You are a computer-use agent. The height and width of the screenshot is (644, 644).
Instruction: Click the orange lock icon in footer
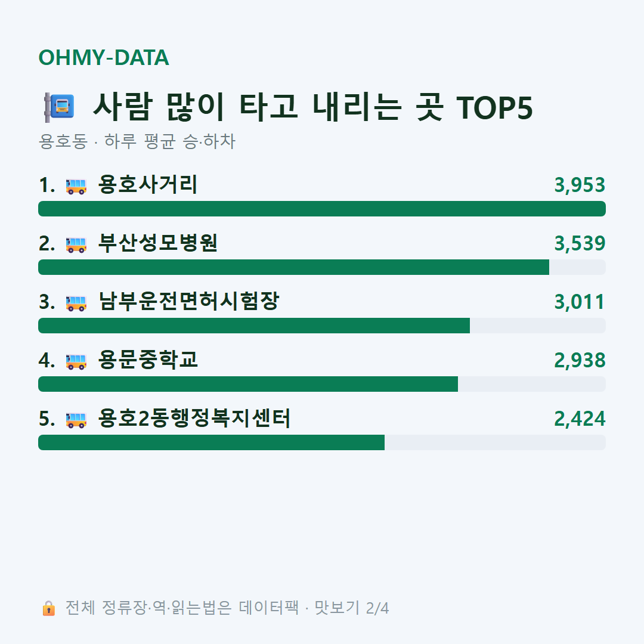point(48,608)
